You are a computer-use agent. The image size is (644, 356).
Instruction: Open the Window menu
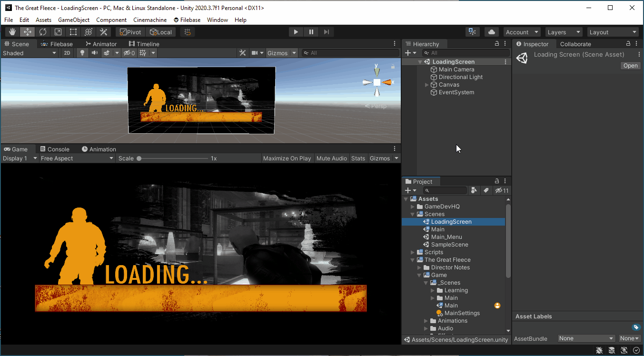218,20
